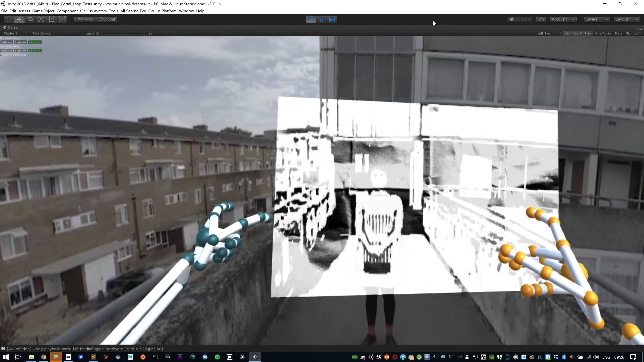Pause the game playback
This screenshot has width=644, height=362.
pyautogui.click(x=321, y=19)
